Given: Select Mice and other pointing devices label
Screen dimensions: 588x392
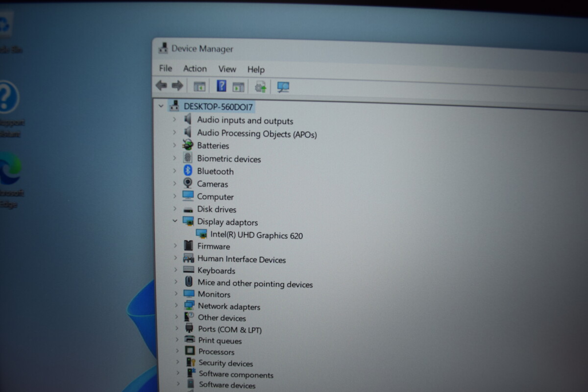Looking at the screenshot, I should (255, 283).
